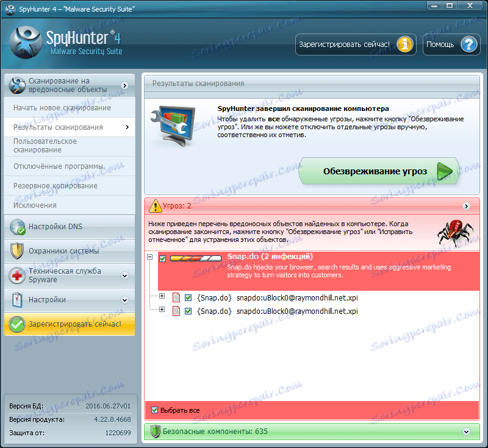Viewport: 488px width, 448px height.
Task: Open 'Настройки DNS' section
Action: pos(70,227)
